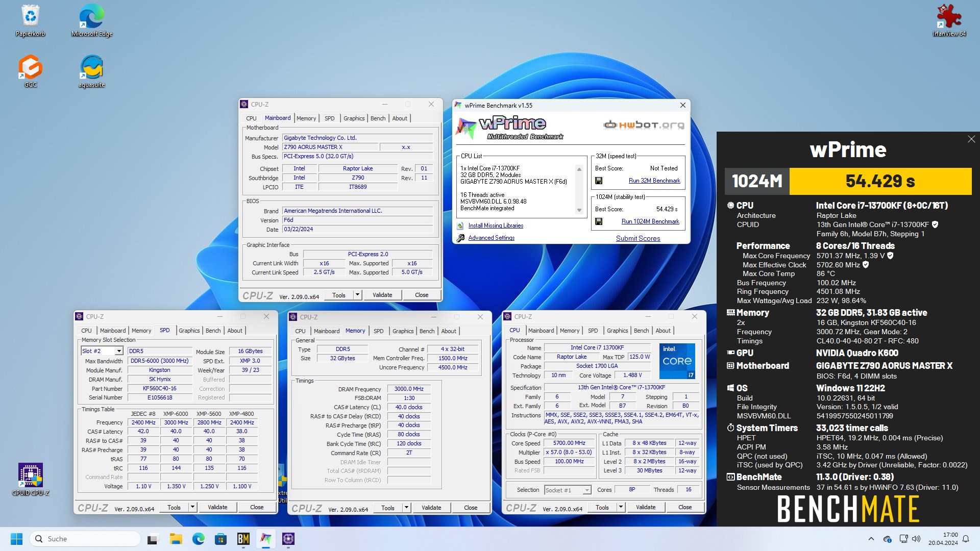Open the CPUID CPU-Z desktop shortcut
Screen dimensions: 980x551
(x=31, y=480)
